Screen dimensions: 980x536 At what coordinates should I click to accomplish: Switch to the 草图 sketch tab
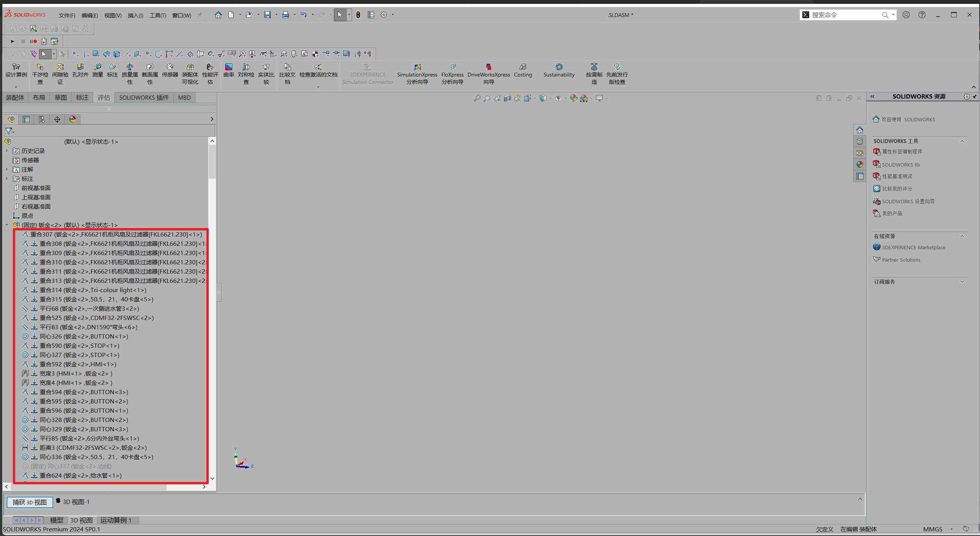(61, 98)
